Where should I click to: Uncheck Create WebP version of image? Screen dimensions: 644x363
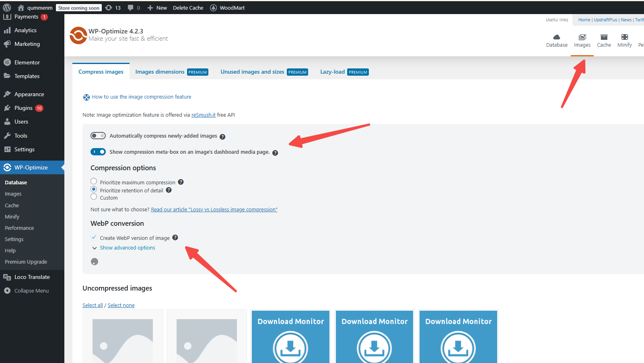coord(94,237)
